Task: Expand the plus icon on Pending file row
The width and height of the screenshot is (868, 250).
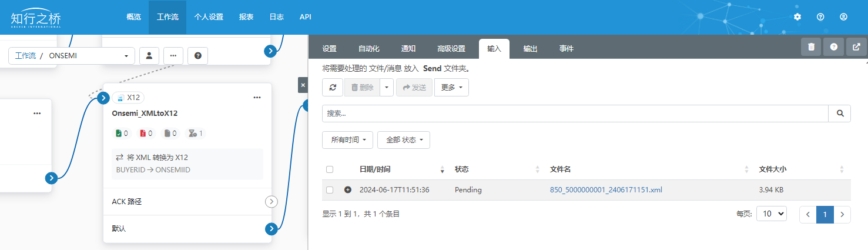Action: pyautogui.click(x=347, y=190)
